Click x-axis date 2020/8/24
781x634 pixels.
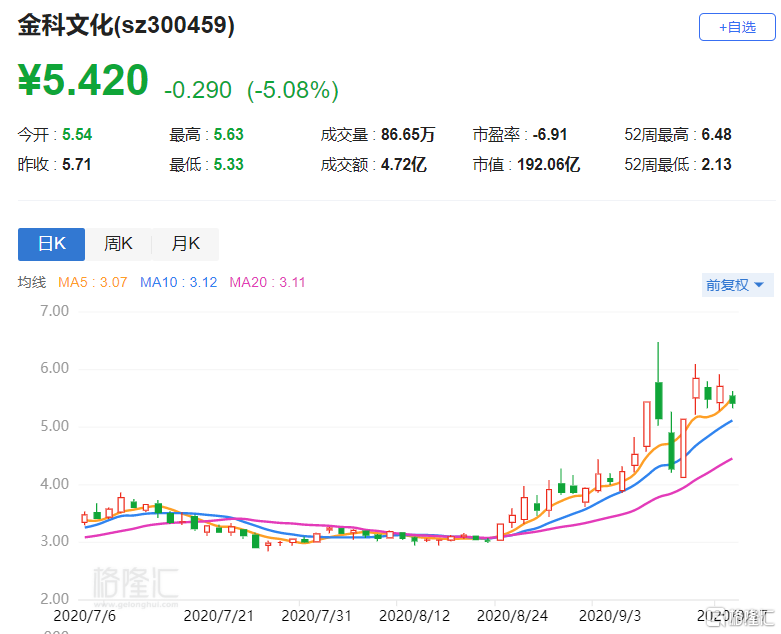tap(512, 616)
